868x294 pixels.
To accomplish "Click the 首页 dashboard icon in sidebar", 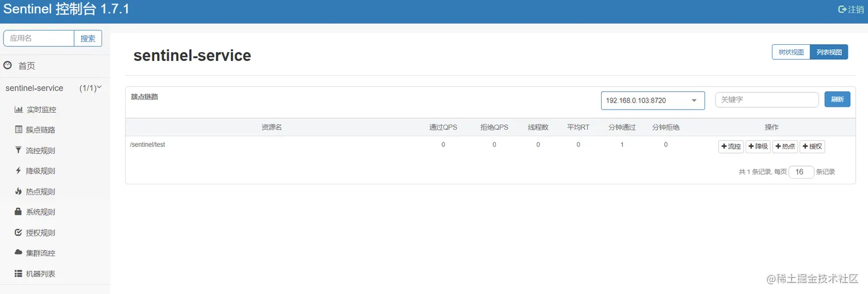I will click(x=8, y=65).
